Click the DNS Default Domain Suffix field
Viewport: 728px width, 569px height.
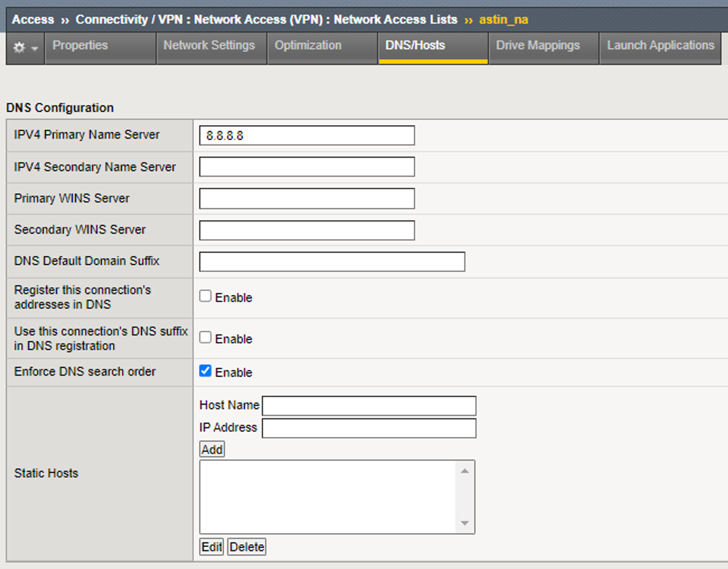click(x=332, y=262)
